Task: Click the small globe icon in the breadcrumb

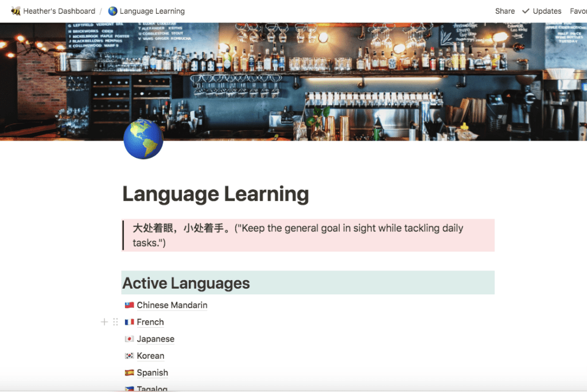Action: (x=112, y=11)
